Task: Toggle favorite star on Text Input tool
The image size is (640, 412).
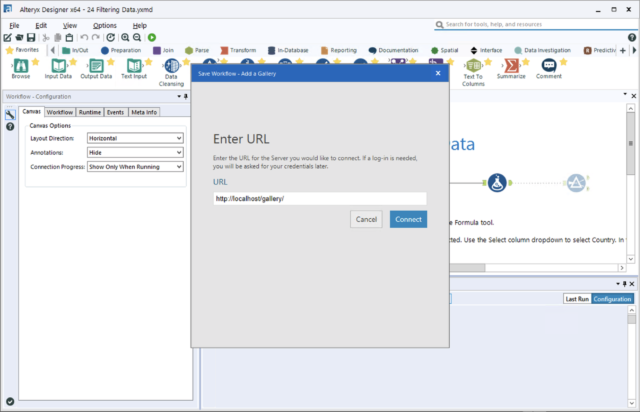Action: point(149,62)
